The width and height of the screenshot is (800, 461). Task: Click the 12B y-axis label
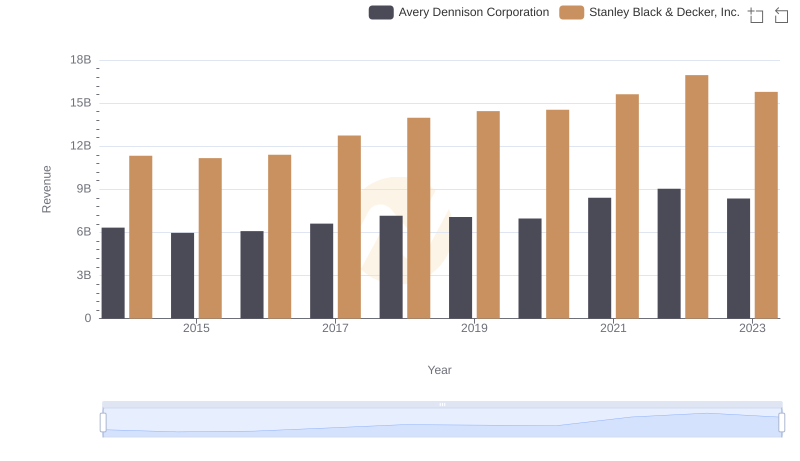click(81, 146)
